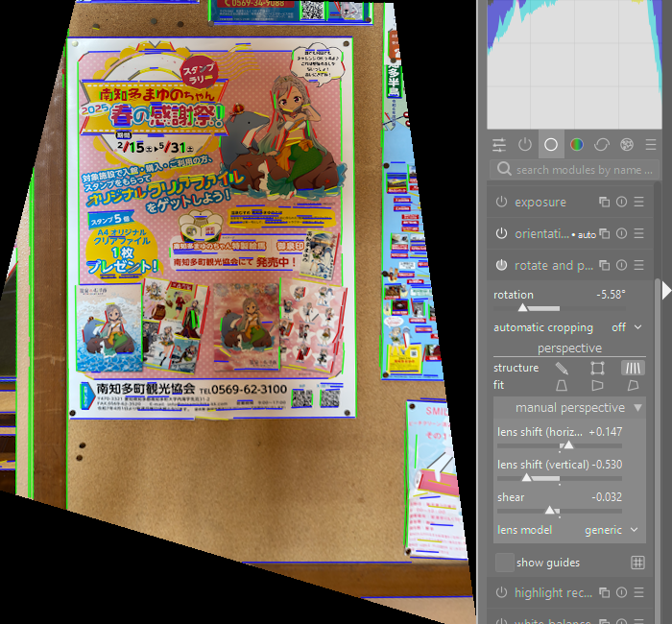
Task: Click the lens shift horizontal value +0.147
Action: coord(605,432)
